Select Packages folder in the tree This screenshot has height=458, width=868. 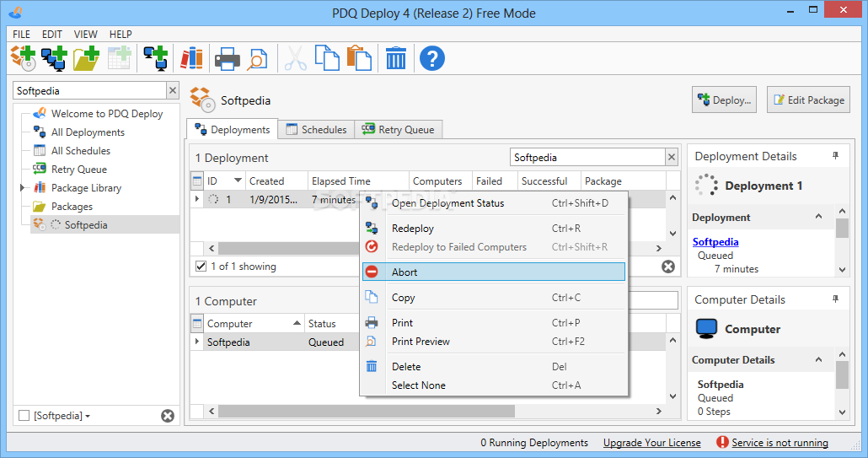point(72,207)
